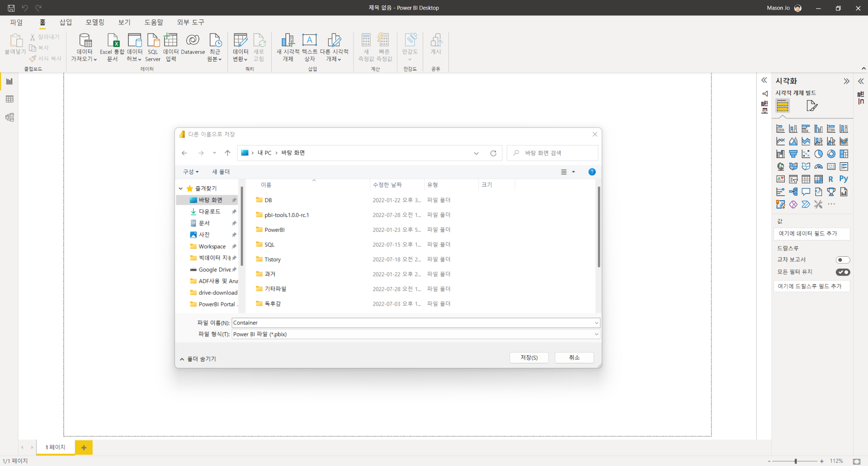The width and height of the screenshot is (868, 466).
Task: Select the treemap visual
Action: [844, 154]
